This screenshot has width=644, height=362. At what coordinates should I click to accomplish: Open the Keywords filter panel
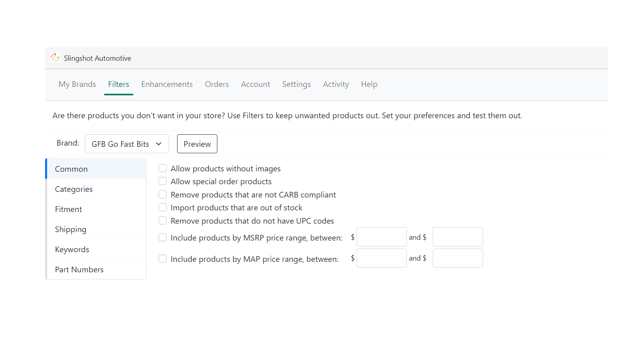click(x=72, y=249)
